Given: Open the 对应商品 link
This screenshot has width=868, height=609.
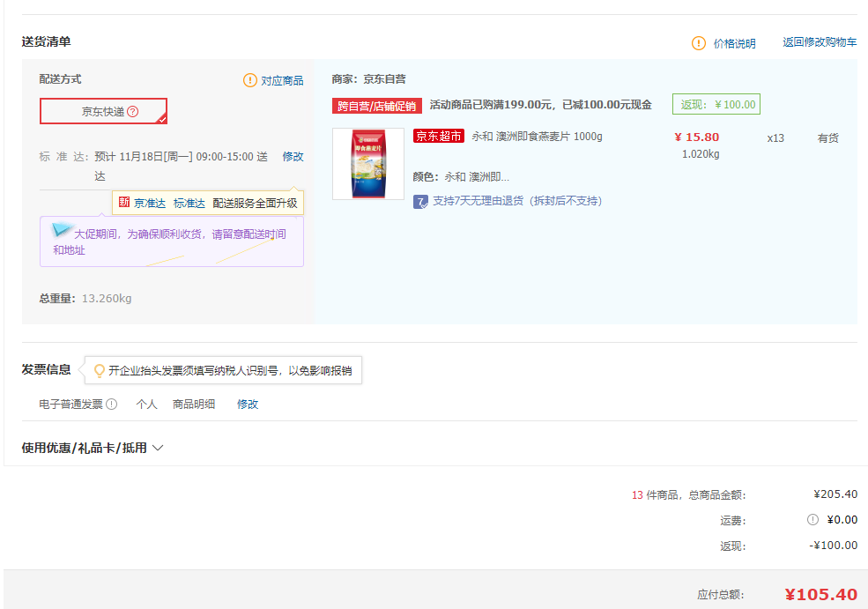Looking at the screenshot, I should click(282, 81).
